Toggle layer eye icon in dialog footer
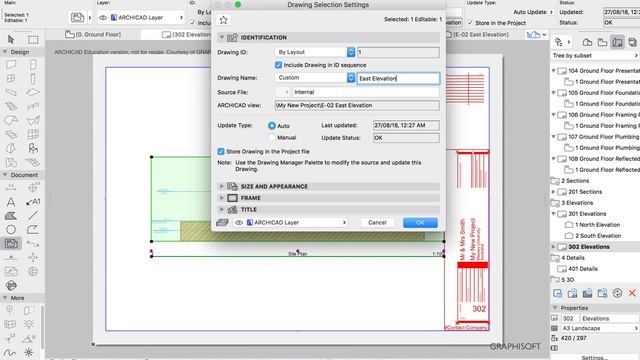The height and width of the screenshot is (360, 640). (x=239, y=222)
